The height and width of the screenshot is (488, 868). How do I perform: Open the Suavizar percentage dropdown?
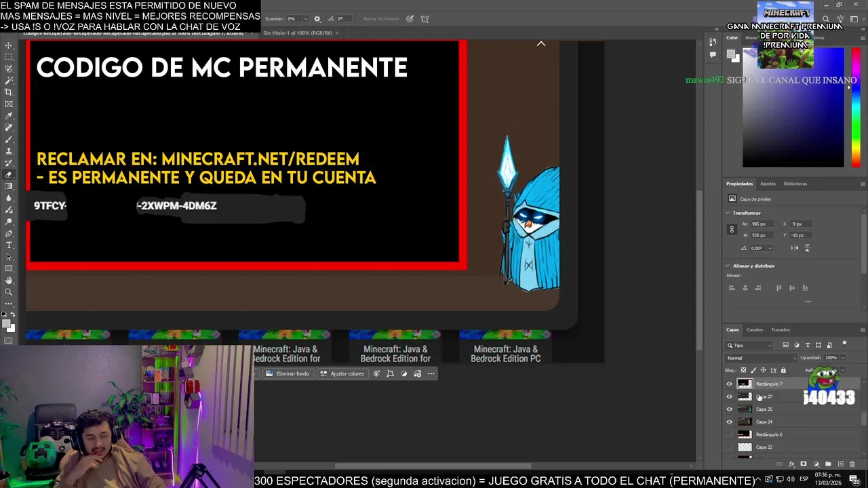click(x=305, y=19)
